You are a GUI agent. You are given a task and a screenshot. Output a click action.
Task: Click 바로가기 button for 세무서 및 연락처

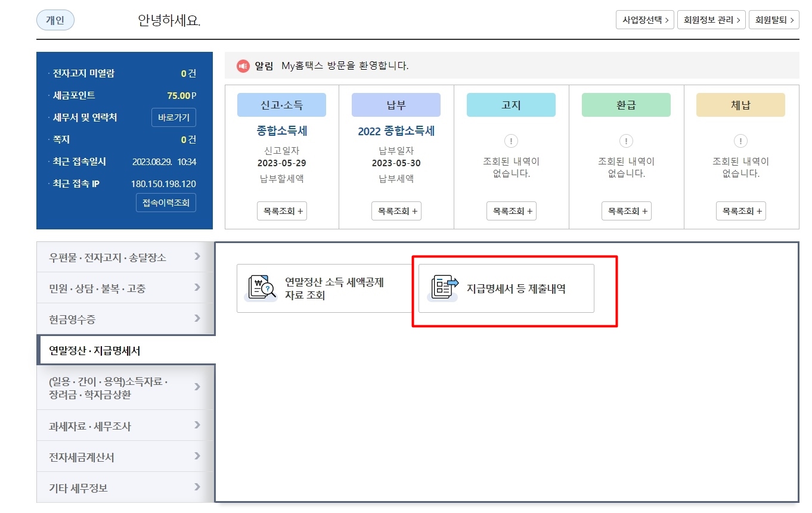[x=173, y=117]
